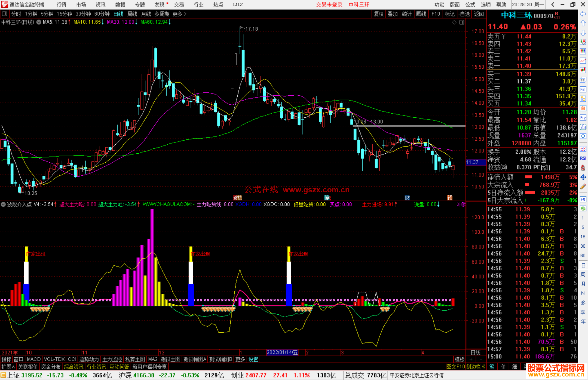The image size is (588, 380).
Task: Select the pencil drawing tool
Action: point(583,187)
